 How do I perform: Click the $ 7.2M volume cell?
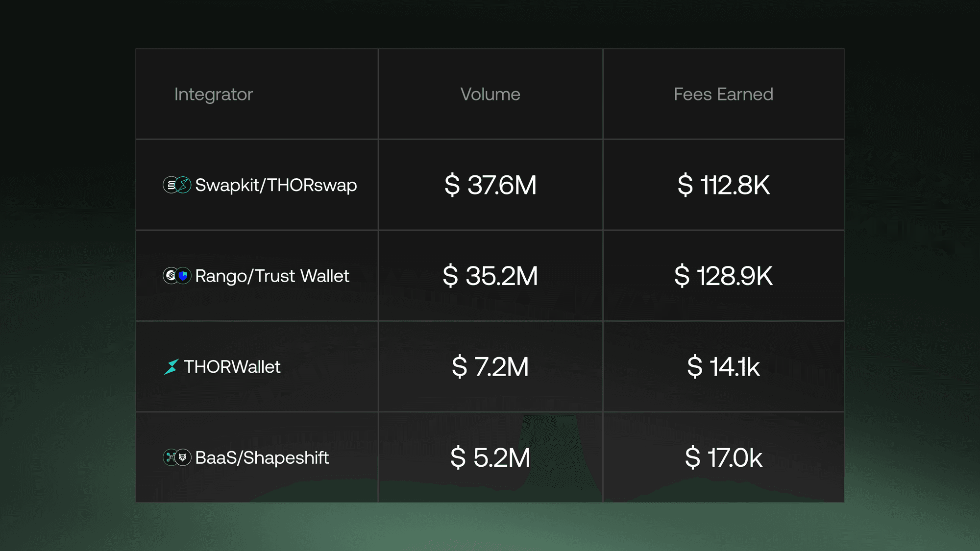tap(490, 367)
